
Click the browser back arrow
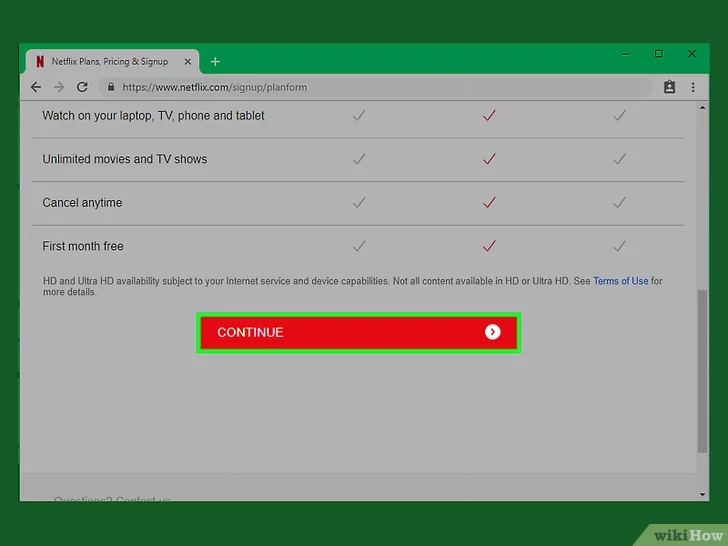(x=36, y=87)
